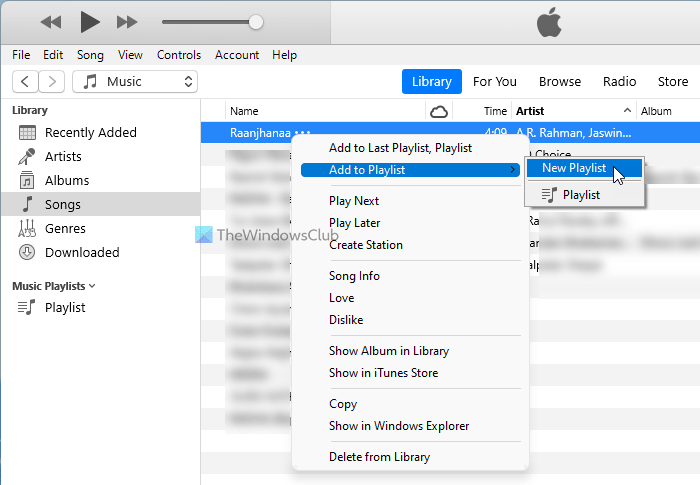Choose Delete from Library
The width and height of the screenshot is (700, 485).
pos(379,457)
